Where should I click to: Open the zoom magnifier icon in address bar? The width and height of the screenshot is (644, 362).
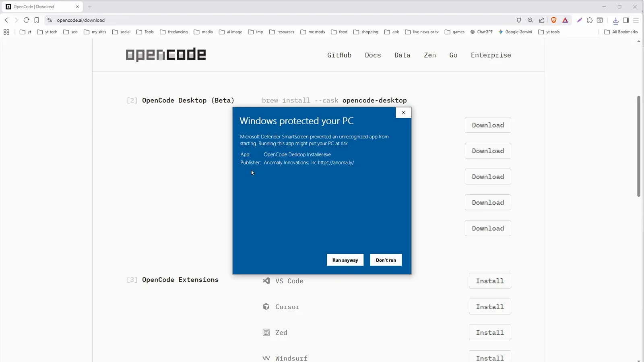(x=530, y=20)
